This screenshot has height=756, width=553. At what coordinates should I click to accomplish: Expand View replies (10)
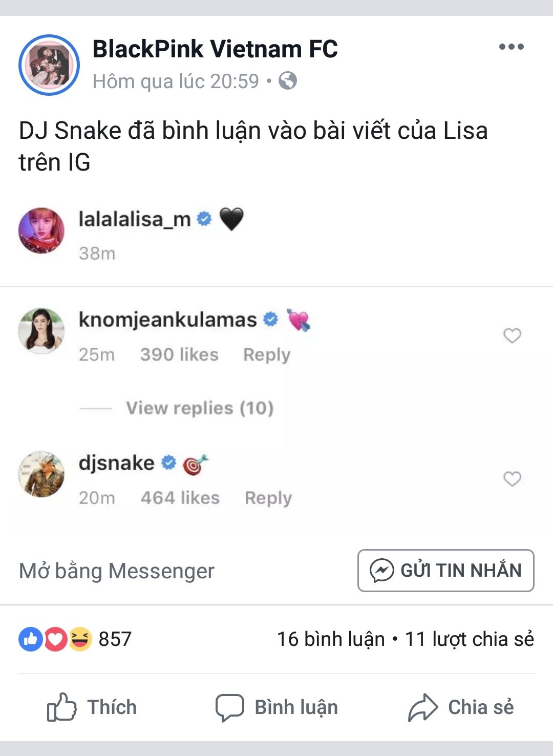(200, 408)
